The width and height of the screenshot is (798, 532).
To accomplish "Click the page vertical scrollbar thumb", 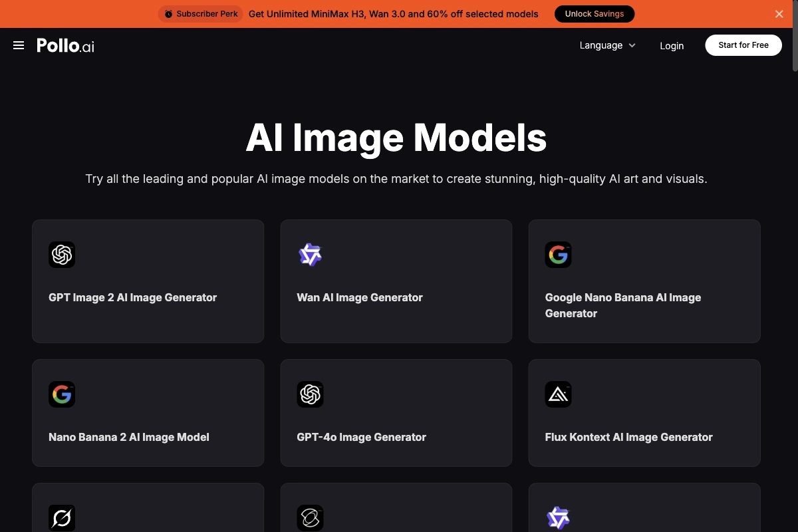I will [x=795, y=36].
